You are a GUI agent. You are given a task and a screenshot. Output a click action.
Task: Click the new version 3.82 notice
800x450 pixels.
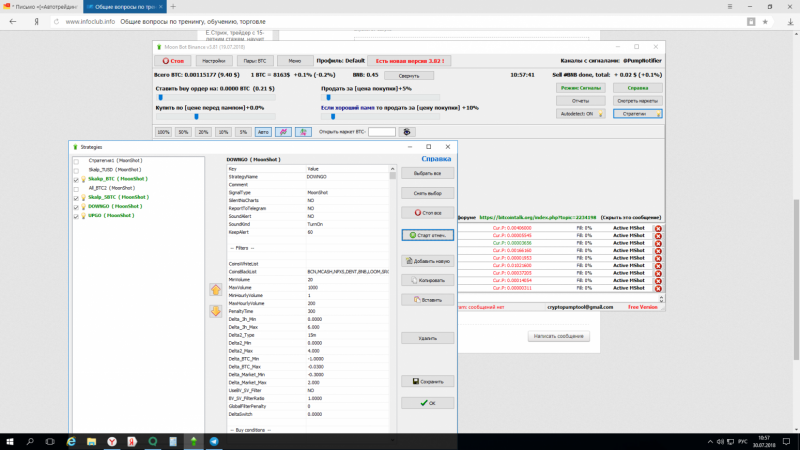point(409,61)
